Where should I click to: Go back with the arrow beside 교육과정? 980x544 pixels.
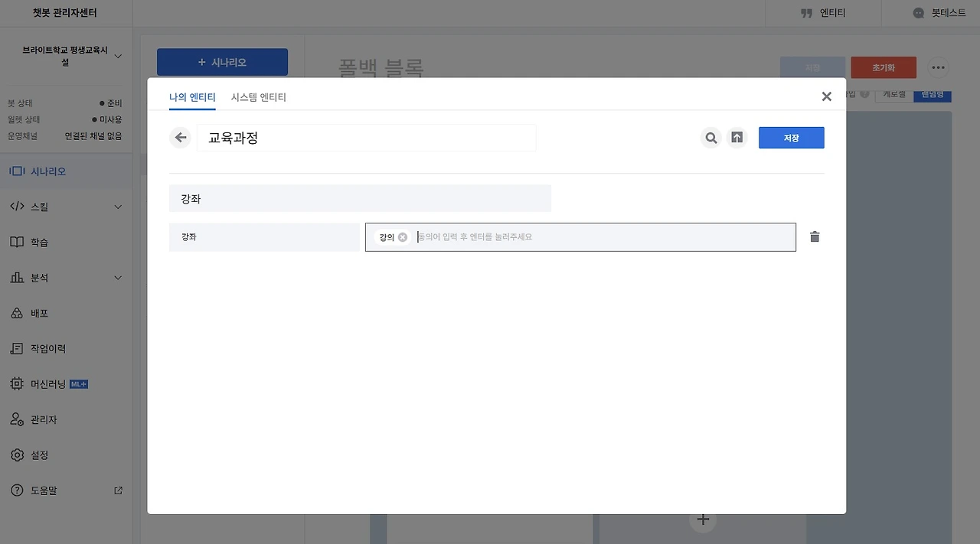(x=180, y=138)
